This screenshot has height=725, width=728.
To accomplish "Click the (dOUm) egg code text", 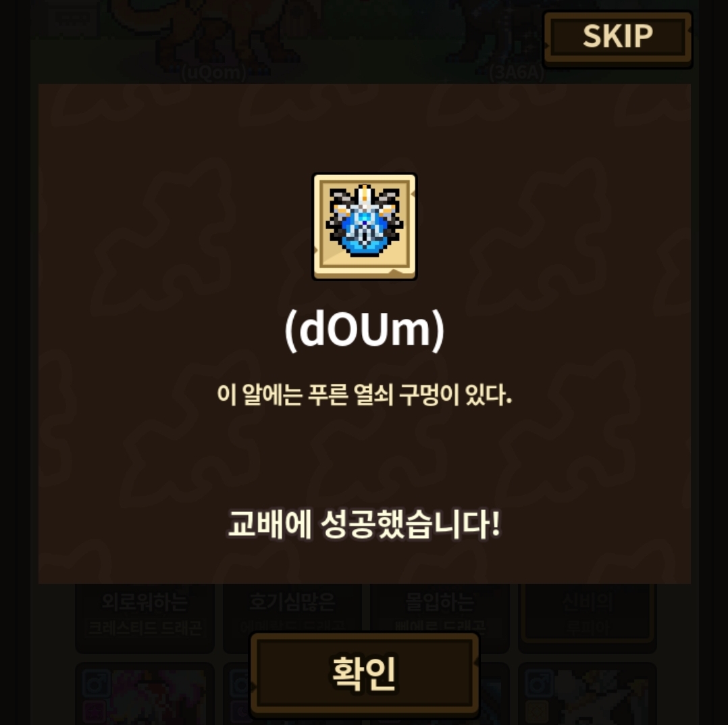I will (x=365, y=329).
